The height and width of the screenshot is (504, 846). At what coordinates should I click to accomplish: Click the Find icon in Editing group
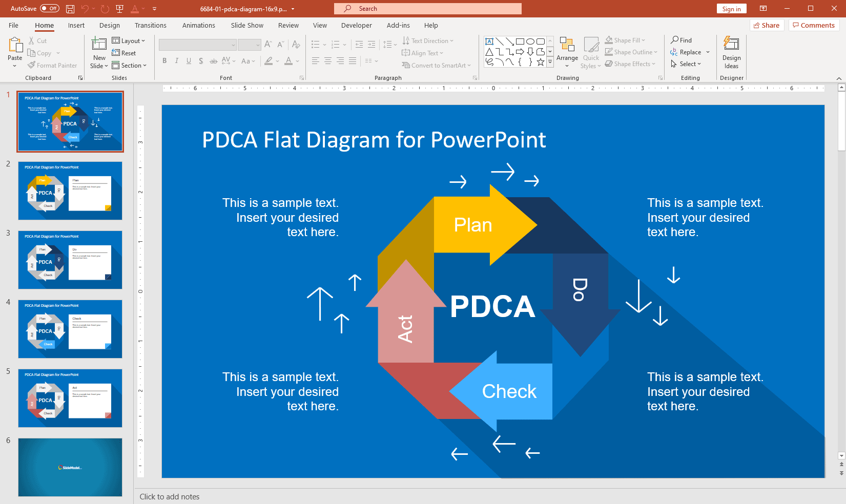click(682, 40)
